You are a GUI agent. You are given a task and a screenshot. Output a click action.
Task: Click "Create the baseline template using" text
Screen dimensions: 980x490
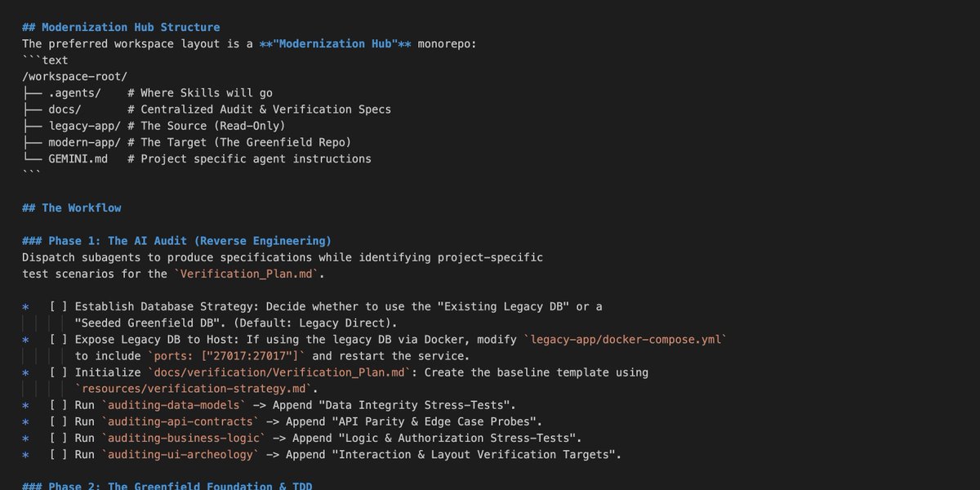click(537, 372)
